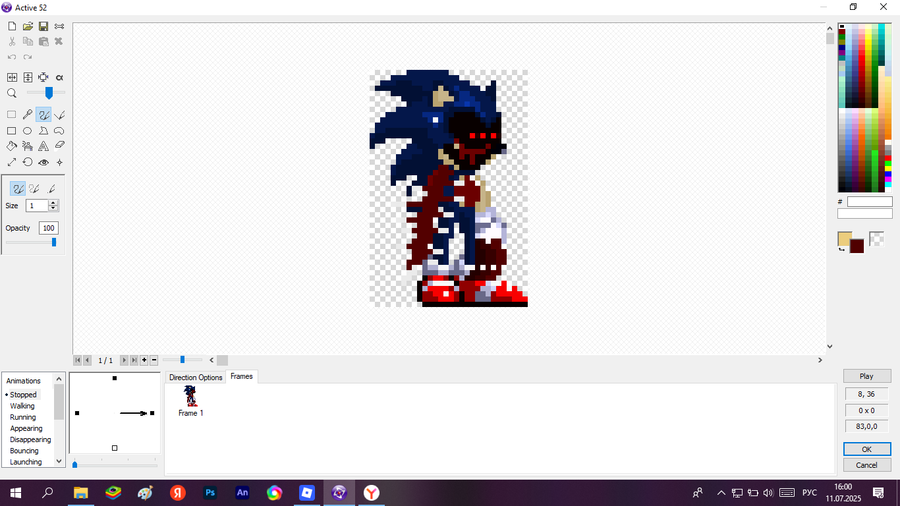
Task: Select Frame 1 thumbnail
Action: click(191, 400)
